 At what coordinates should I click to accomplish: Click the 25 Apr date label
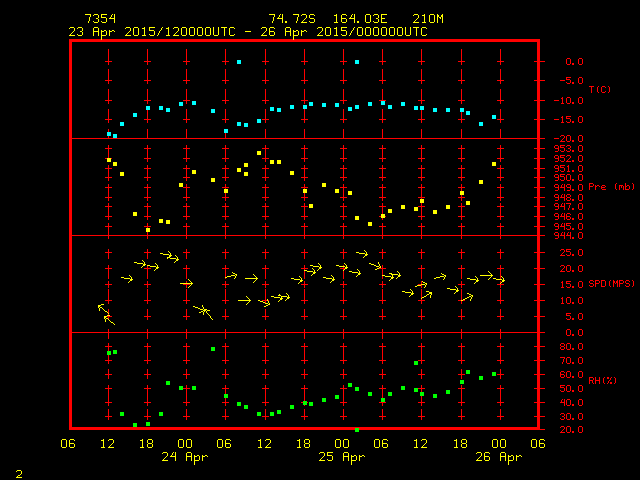coord(342,457)
